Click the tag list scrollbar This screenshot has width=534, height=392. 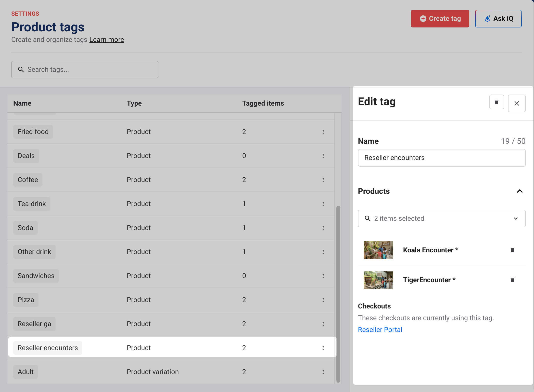(x=338, y=294)
